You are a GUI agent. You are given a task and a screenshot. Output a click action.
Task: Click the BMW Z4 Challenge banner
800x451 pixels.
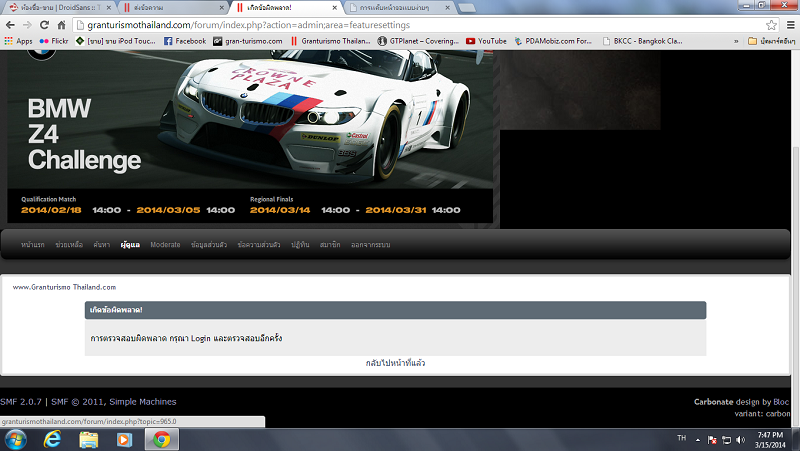(250, 138)
